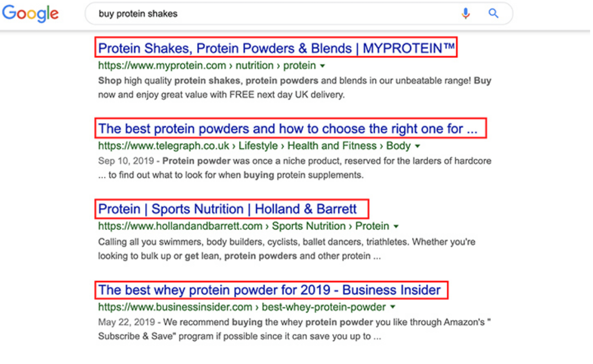593x364 pixels.
Task: Focus the search box containing 'buy protein shakes'
Action: [299, 14]
